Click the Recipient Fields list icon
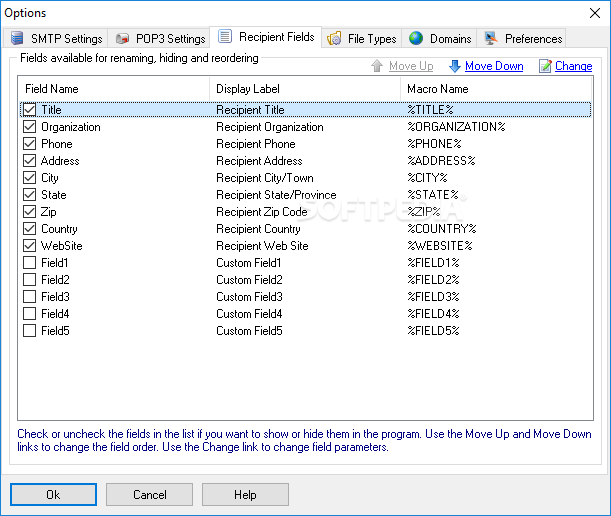This screenshot has width=611, height=516. (x=225, y=36)
